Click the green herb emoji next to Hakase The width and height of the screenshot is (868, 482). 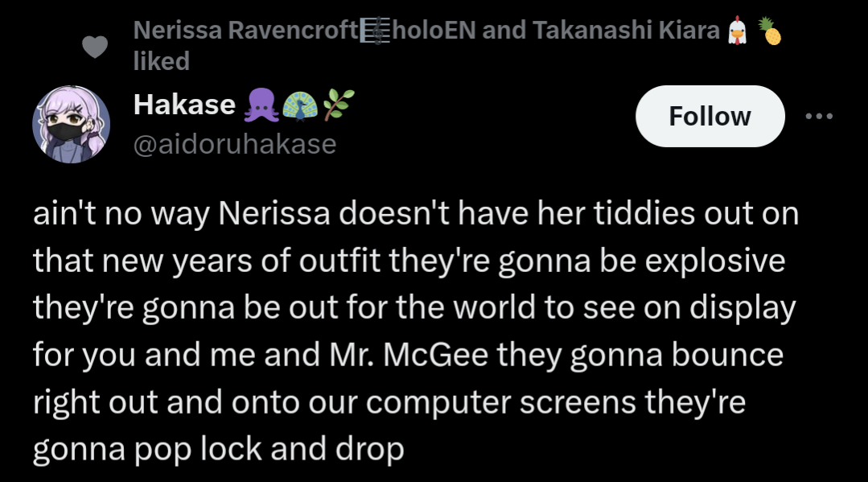(338, 105)
